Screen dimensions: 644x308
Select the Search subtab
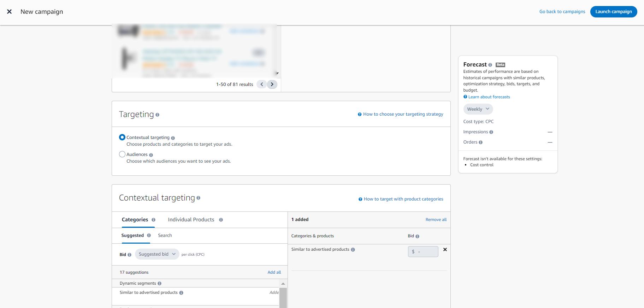(x=165, y=236)
